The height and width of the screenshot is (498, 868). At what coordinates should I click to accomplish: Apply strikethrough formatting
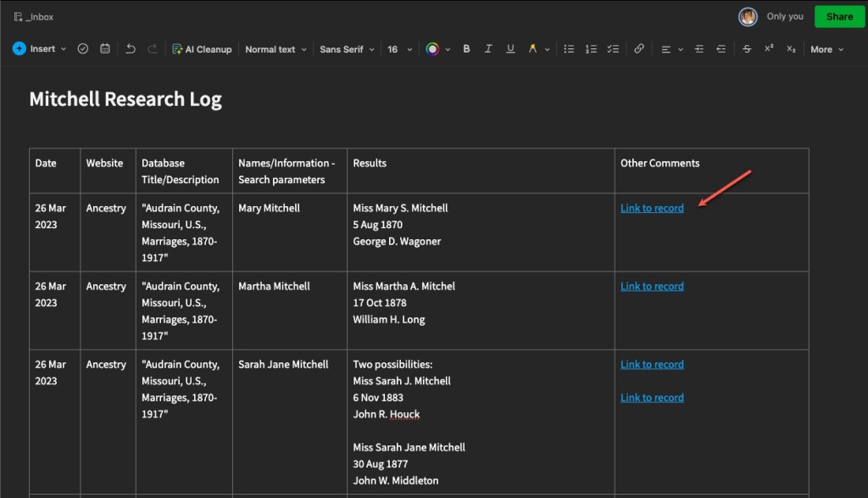coord(747,49)
